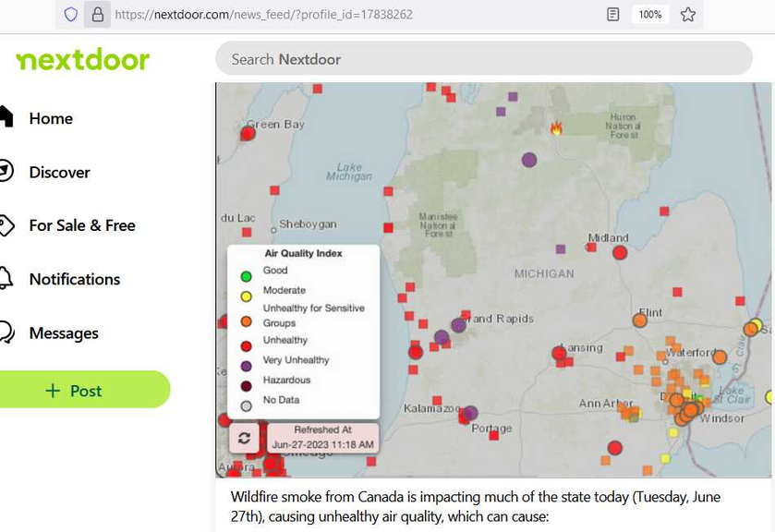Click the wildfire flame icon on map
The width and height of the screenshot is (775, 532).
pos(556,128)
